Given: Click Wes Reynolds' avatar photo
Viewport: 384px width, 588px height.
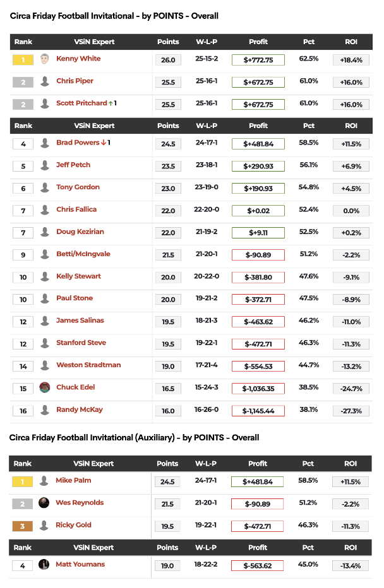Looking at the screenshot, I should tap(44, 503).
